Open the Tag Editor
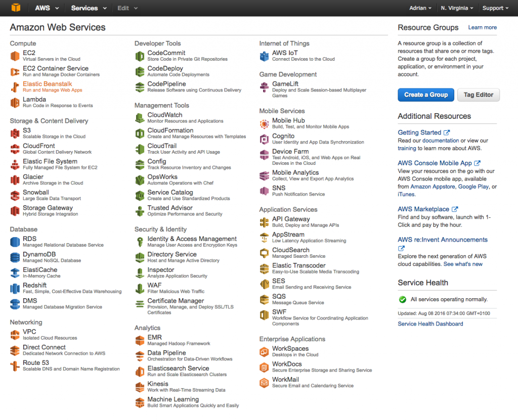518x420 pixels. pos(478,95)
